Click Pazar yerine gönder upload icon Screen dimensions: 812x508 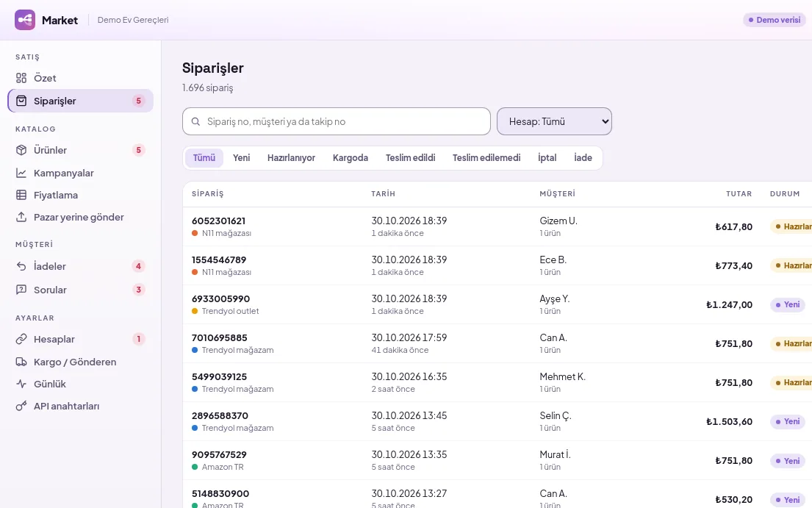[21, 217]
